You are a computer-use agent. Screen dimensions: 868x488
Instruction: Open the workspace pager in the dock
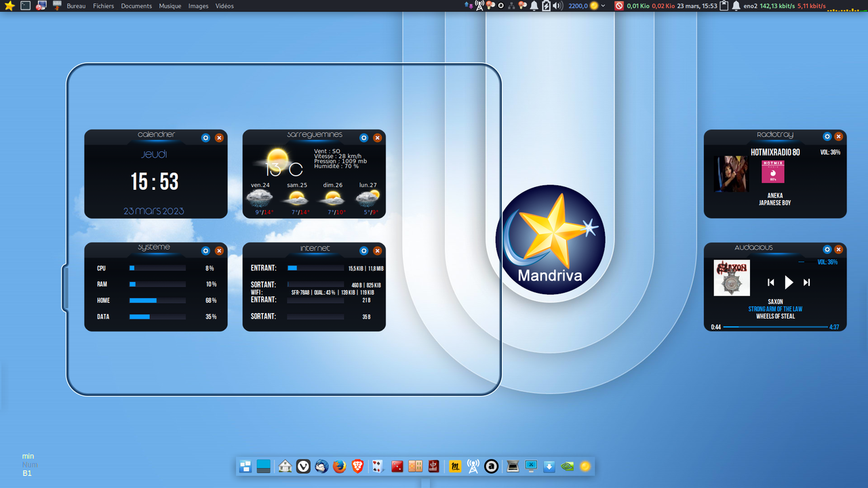click(x=245, y=466)
